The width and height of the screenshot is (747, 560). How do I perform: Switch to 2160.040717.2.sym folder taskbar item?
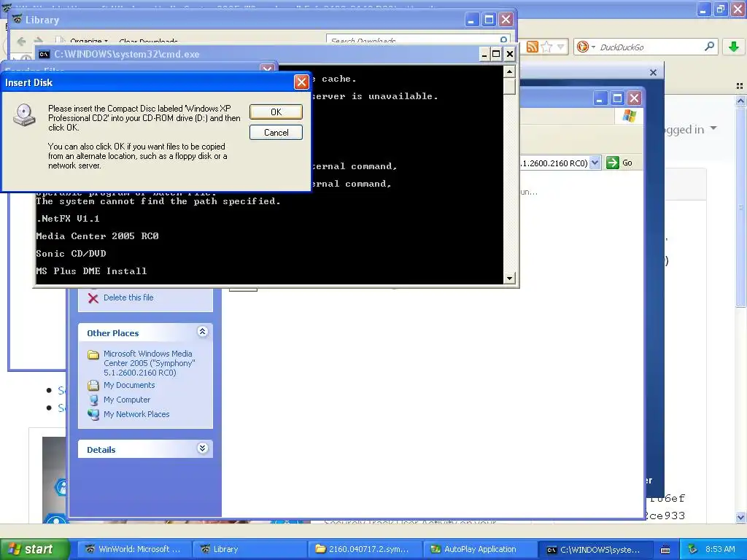(x=364, y=549)
